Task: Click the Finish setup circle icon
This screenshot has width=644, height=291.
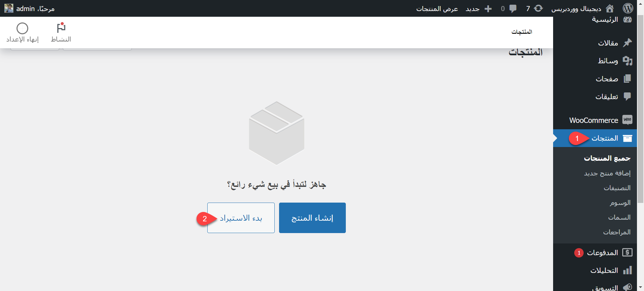Action: pyautogui.click(x=22, y=28)
